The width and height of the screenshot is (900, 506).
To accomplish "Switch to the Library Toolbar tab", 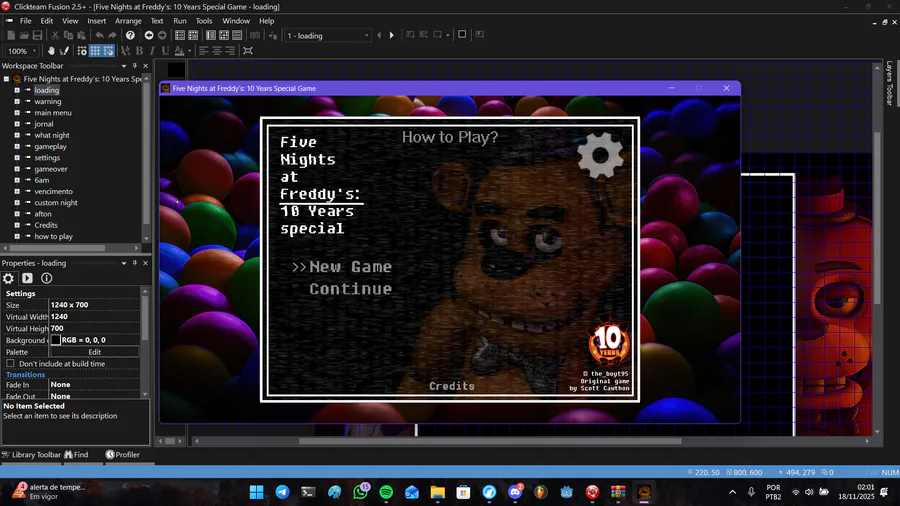I will pos(32,454).
